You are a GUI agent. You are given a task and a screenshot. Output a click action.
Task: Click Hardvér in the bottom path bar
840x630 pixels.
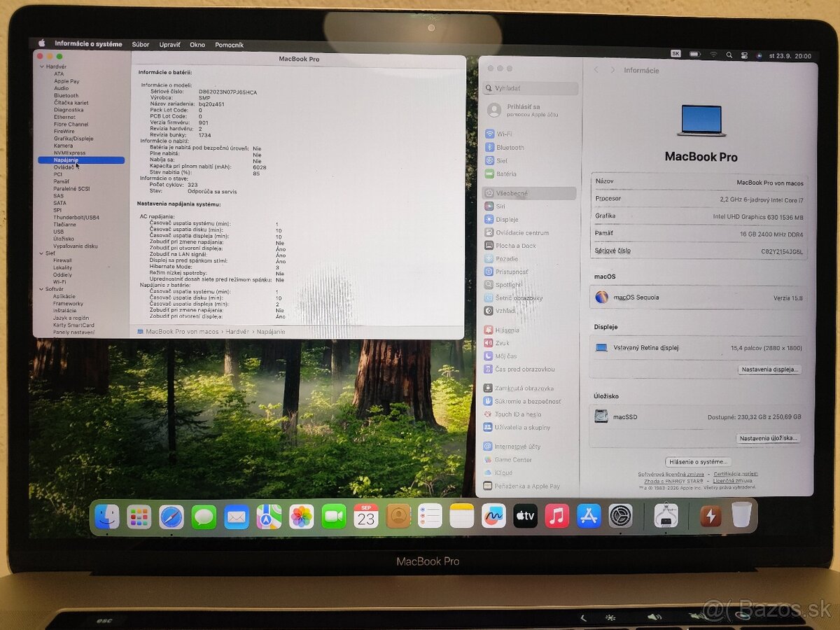tap(237, 331)
